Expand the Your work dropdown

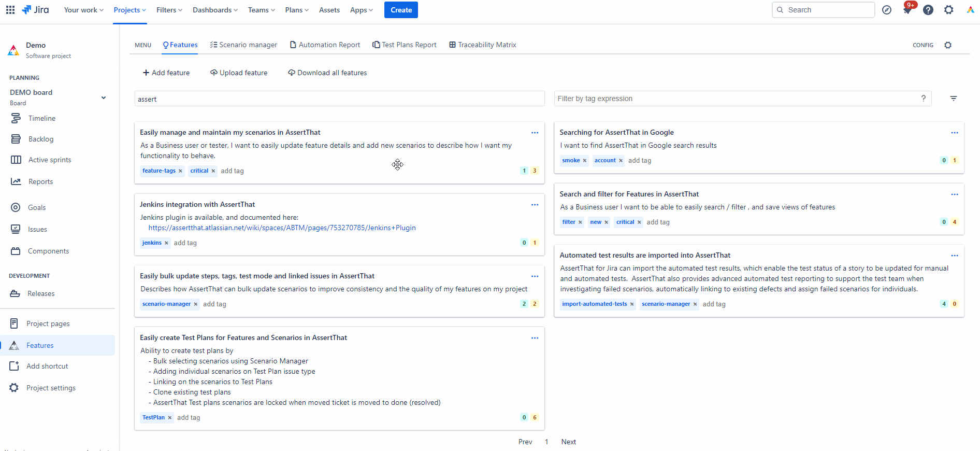83,10
